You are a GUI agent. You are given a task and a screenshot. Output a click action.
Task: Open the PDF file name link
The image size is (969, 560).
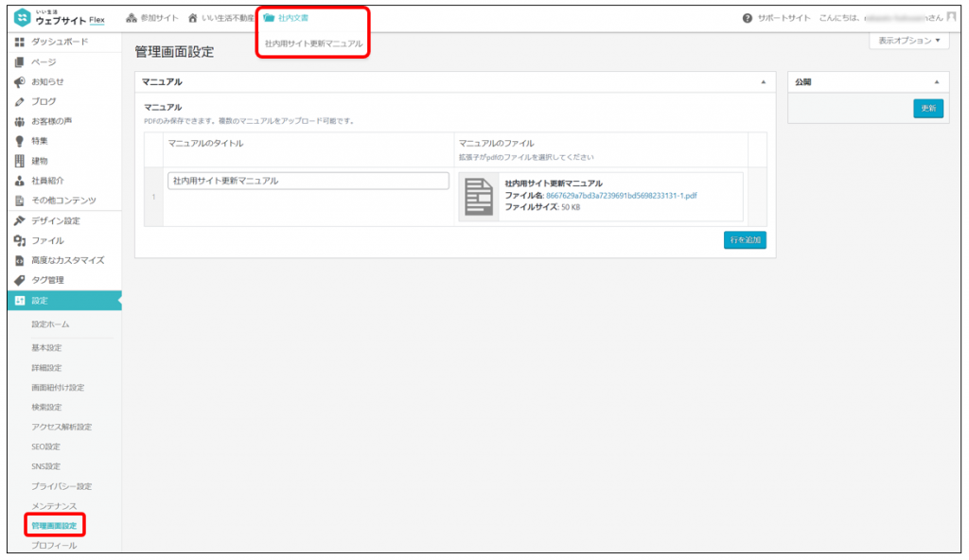click(621, 196)
